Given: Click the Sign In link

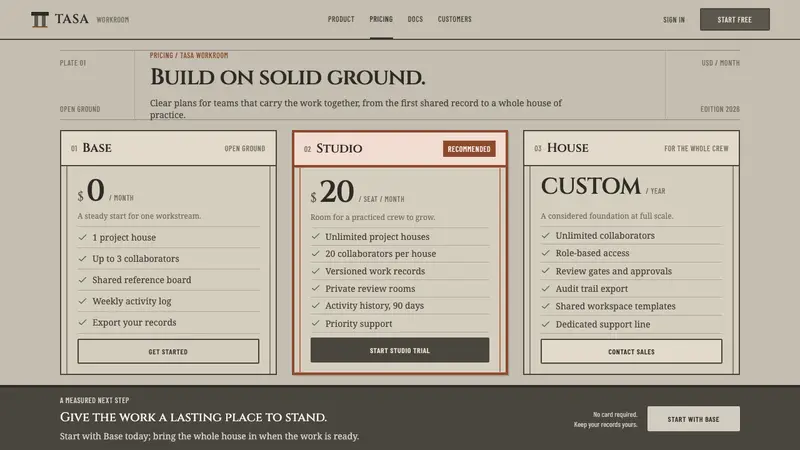Looking at the screenshot, I should (x=674, y=20).
